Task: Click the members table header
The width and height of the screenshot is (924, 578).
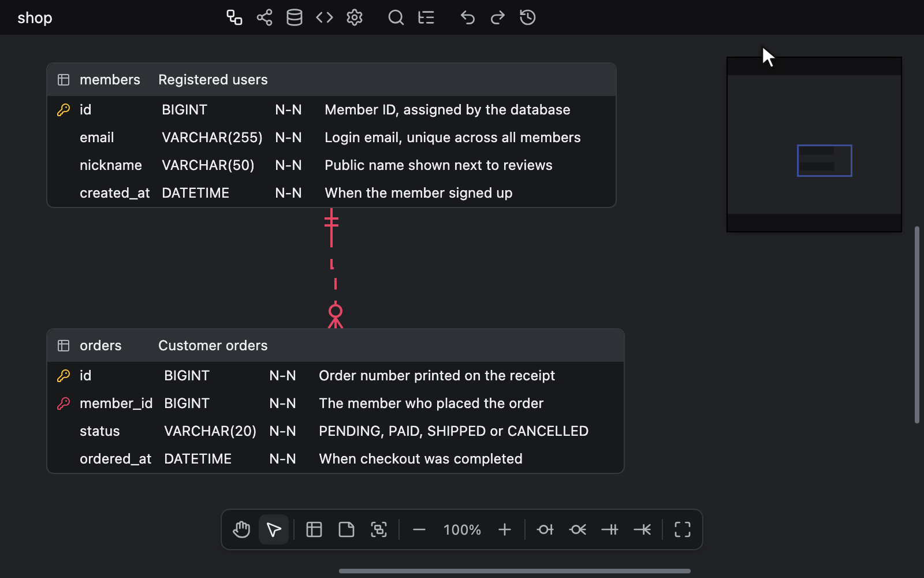Action: coord(331,80)
